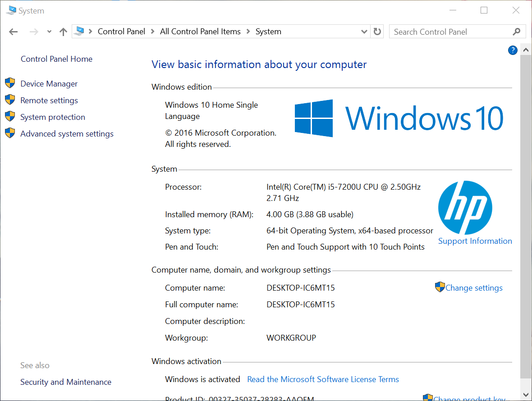This screenshot has height=401, width=532.
Task: Open the address bar history dropdown
Action: tap(364, 32)
